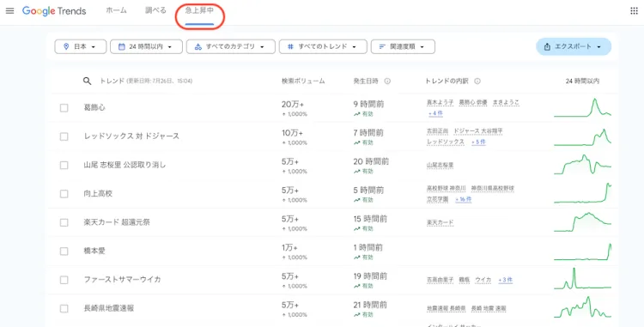Open the Google apps grid
Image resolution: width=644 pixels, height=327 pixels.
[634, 11]
